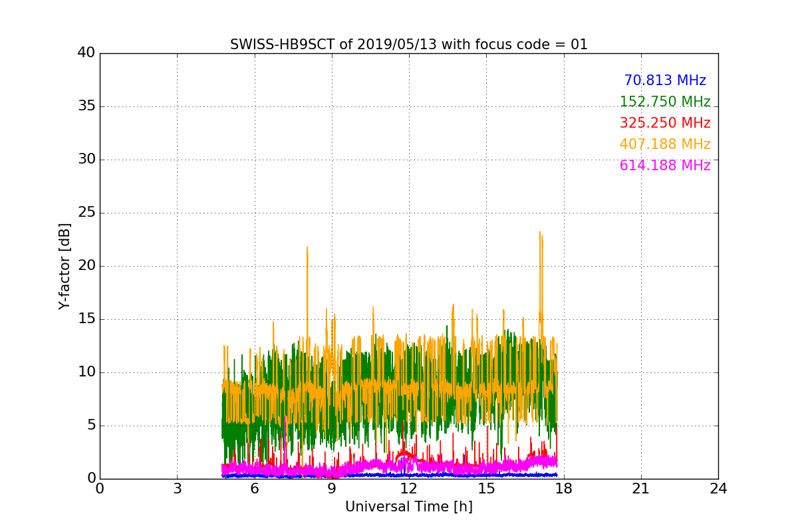The width and height of the screenshot is (798, 532).
Task: Click the x-axis tick label 15
Action: coord(486,489)
